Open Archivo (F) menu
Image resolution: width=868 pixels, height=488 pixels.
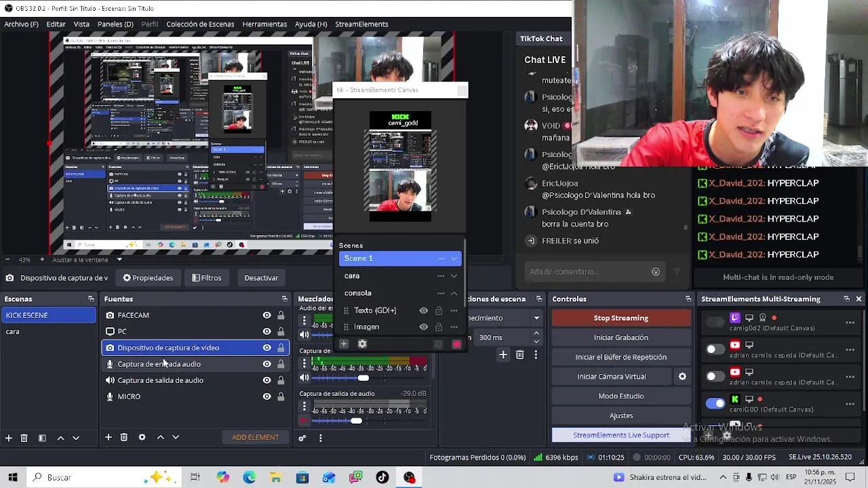point(21,24)
